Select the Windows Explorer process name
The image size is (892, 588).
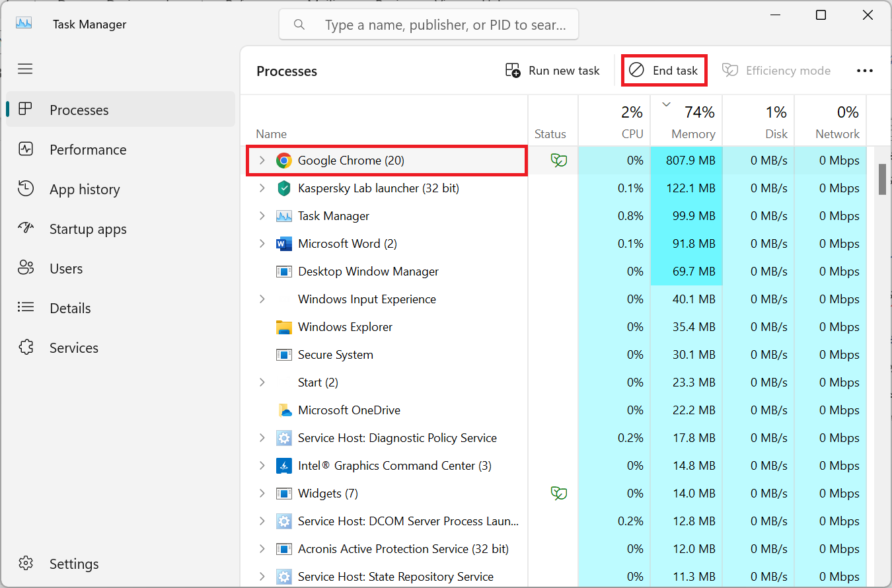(345, 327)
